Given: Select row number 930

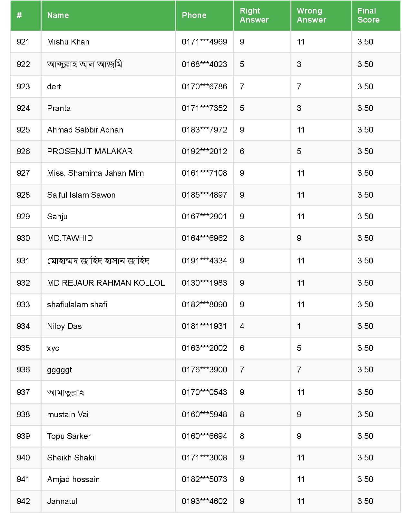Looking at the screenshot, I should 23,238.
